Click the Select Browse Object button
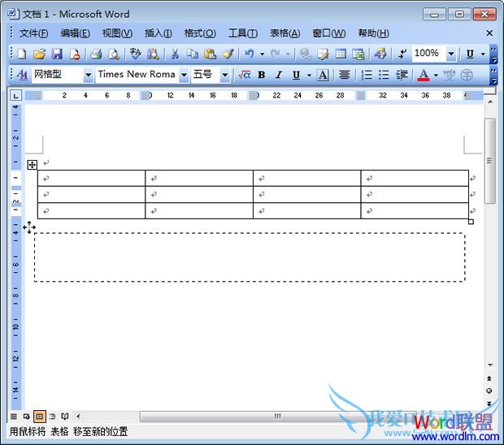The image size is (504, 445). tap(489, 391)
